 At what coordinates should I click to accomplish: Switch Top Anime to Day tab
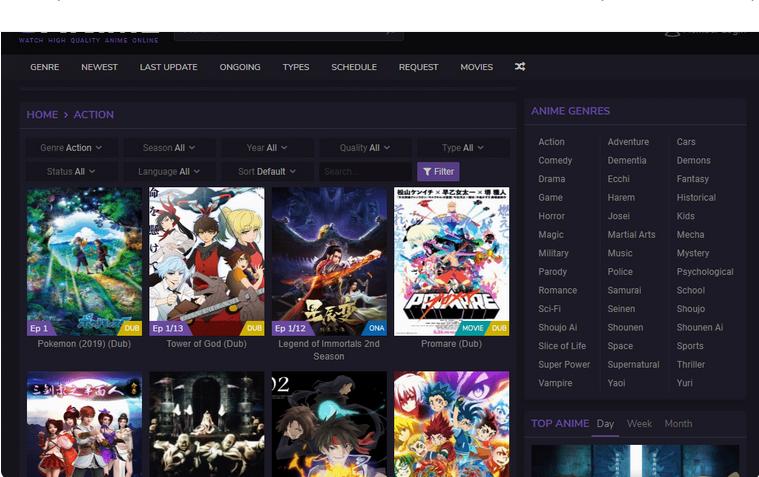coord(605,424)
